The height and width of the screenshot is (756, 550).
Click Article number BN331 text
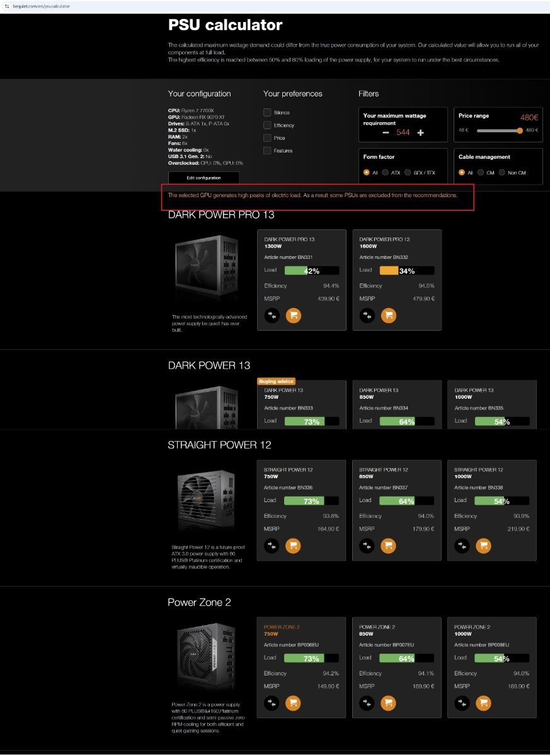[x=289, y=257]
